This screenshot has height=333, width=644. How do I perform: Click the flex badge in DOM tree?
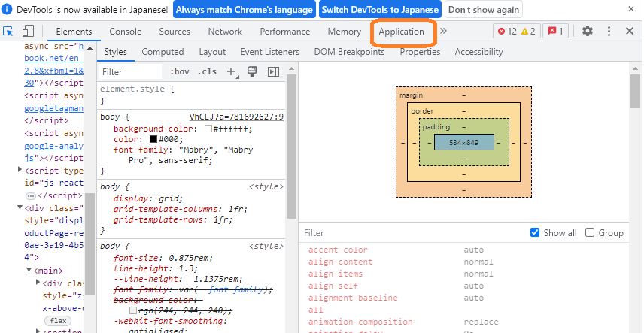(x=58, y=321)
